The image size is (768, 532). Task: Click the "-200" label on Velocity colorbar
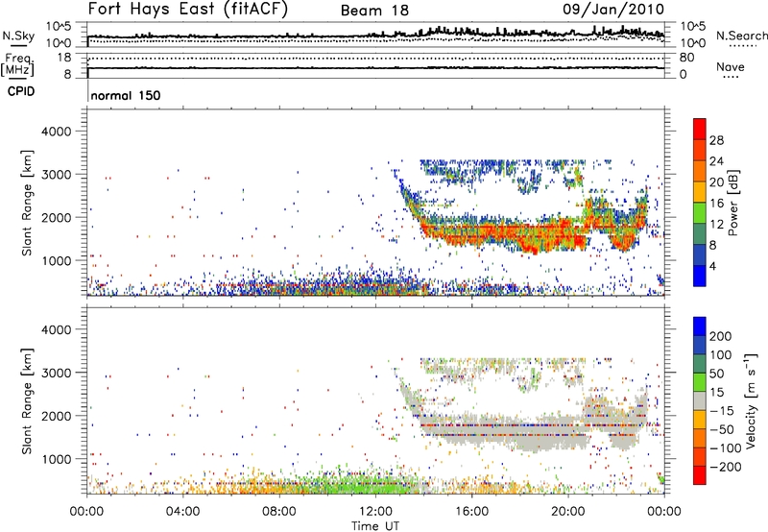(725, 467)
